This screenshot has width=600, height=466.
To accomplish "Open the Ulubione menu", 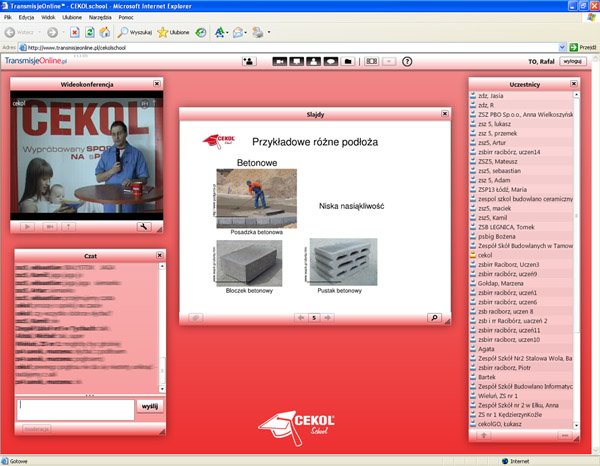I will point(72,17).
